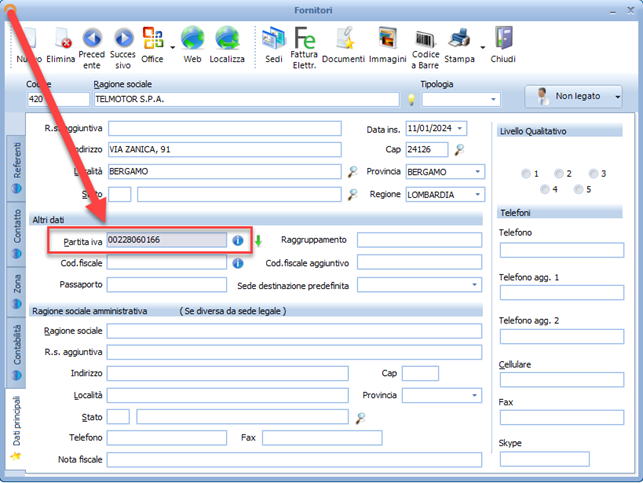Click the Cod.fiscale field
The image size is (643, 483).
[x=166, y=262]
